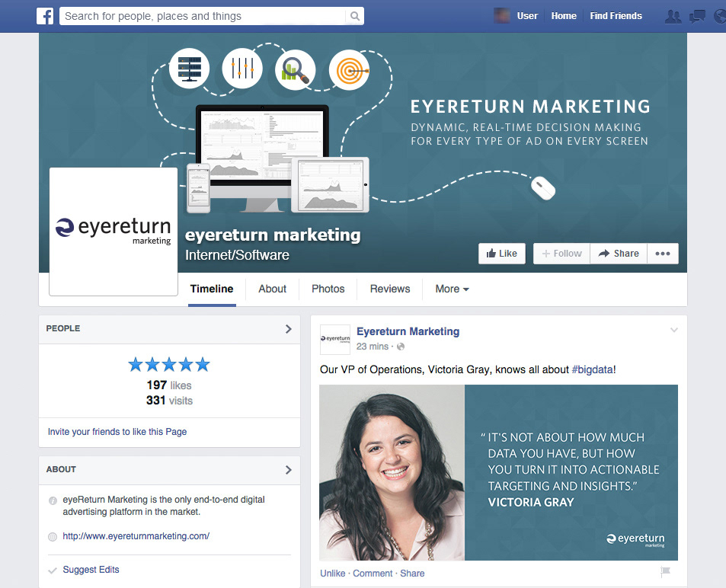Open the notifications globe icon
726x588 pixels.
point(721,17)
